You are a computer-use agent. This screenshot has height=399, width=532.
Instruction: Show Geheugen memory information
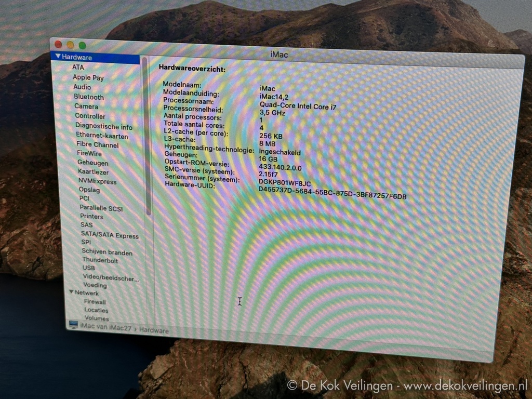click(x=92, y=163)
